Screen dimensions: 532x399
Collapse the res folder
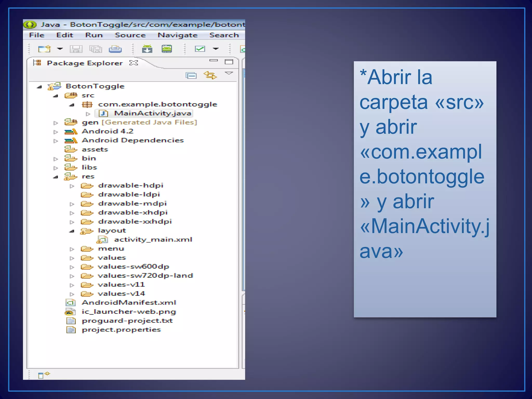(55, 177)
